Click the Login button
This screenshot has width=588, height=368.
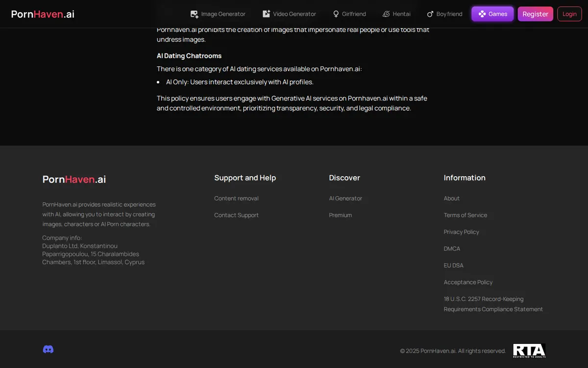[x=569, y=14]
